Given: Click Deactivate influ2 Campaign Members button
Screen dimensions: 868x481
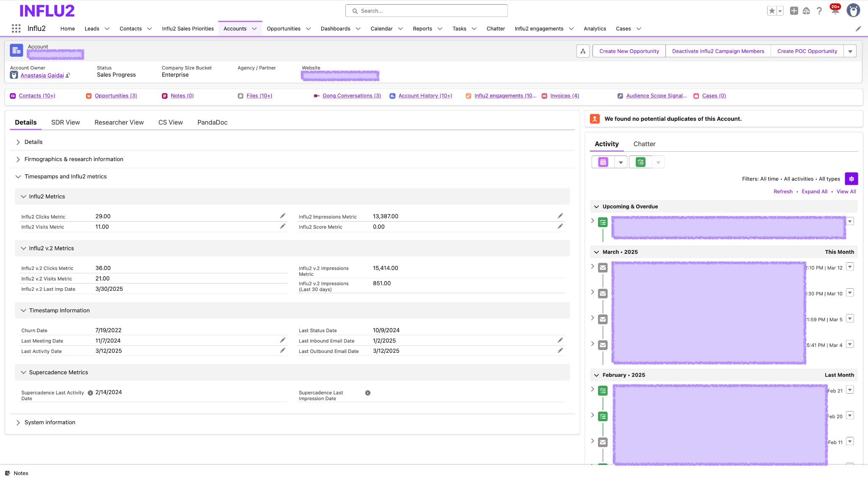Looking at the screenshot, I should pos(718,51).
